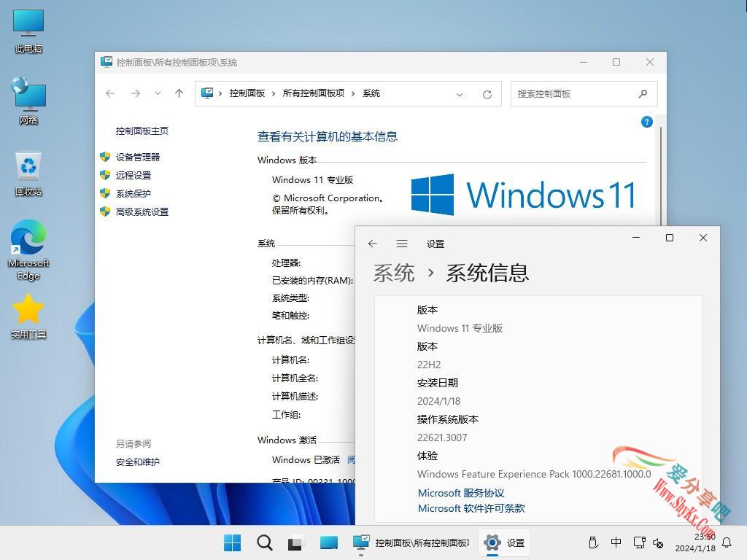
Task: Toggle the 中 input method indicator
Action: coord(616,542)
